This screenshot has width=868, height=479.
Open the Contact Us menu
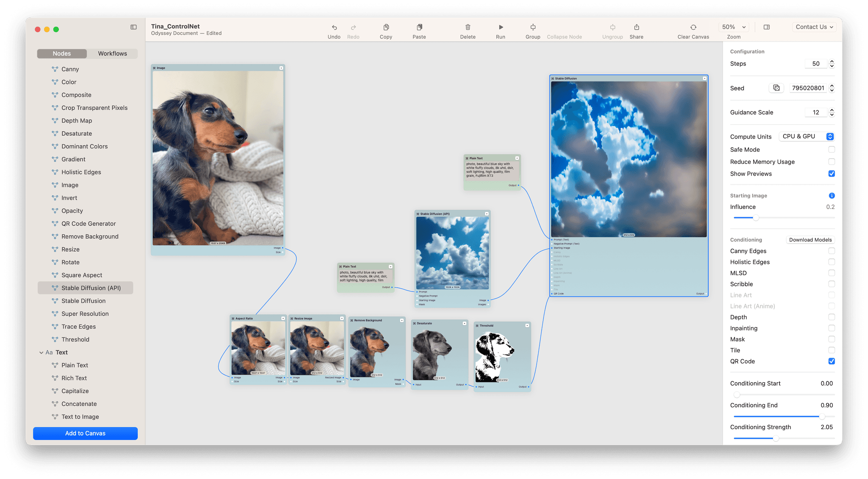[813, 26]
